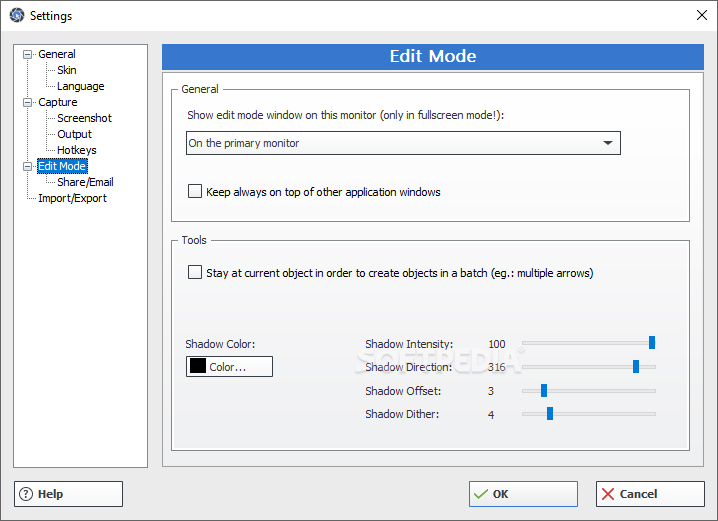This screenshot has height=521, width=718.
Task: Open the Hotkeys settings page
Action: pyautogui.click(x=76, y=150)
